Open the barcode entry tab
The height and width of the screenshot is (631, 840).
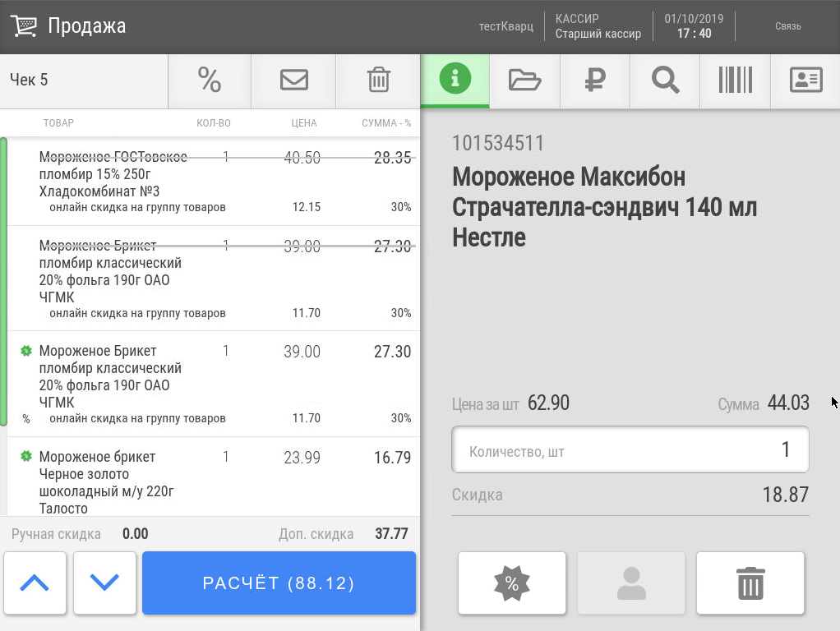point(735,81)
